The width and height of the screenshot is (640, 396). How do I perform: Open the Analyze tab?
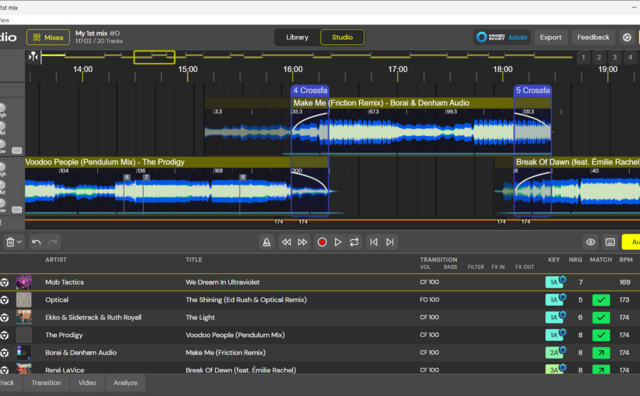(125, 383)
